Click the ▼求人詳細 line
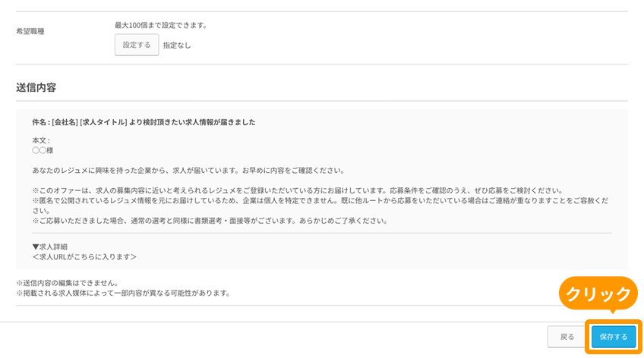This screenshot has width=644, height=358. tap(49, 247)
